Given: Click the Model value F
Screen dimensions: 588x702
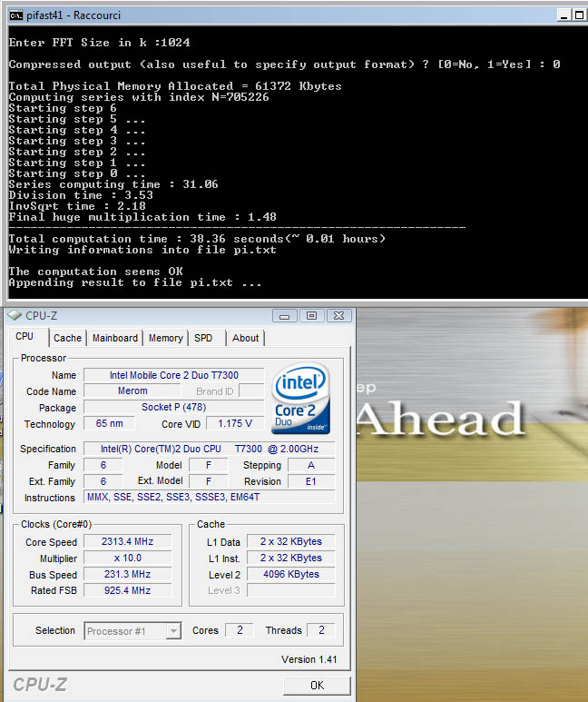Looking at the screenshot, I should (209, 465).
